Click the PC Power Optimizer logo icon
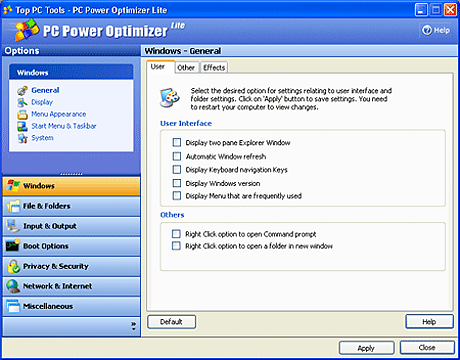460x360 pixels. [x=27, y=30]
